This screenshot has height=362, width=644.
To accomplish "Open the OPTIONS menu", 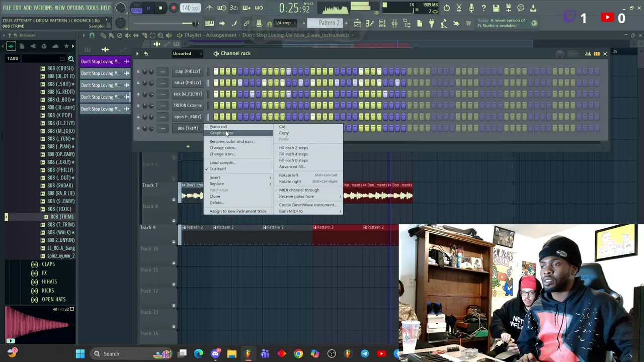I will (x=75, y=8).
